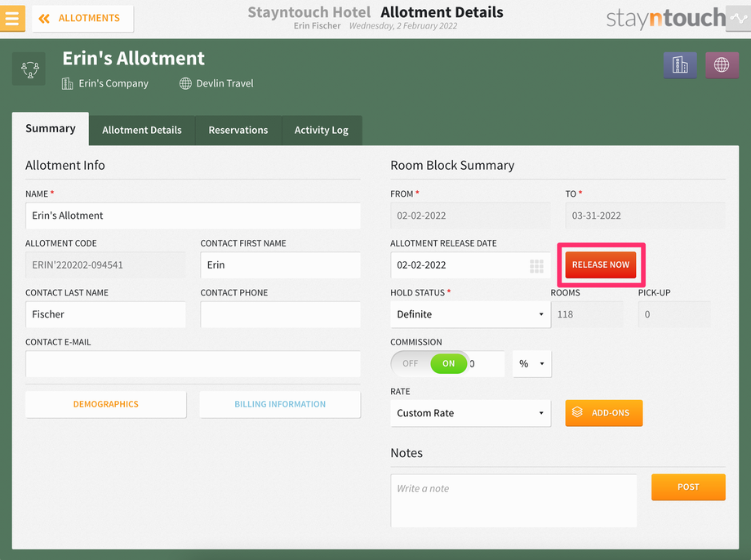Click the Rooms count 118
751x560 pixels.
587,314
